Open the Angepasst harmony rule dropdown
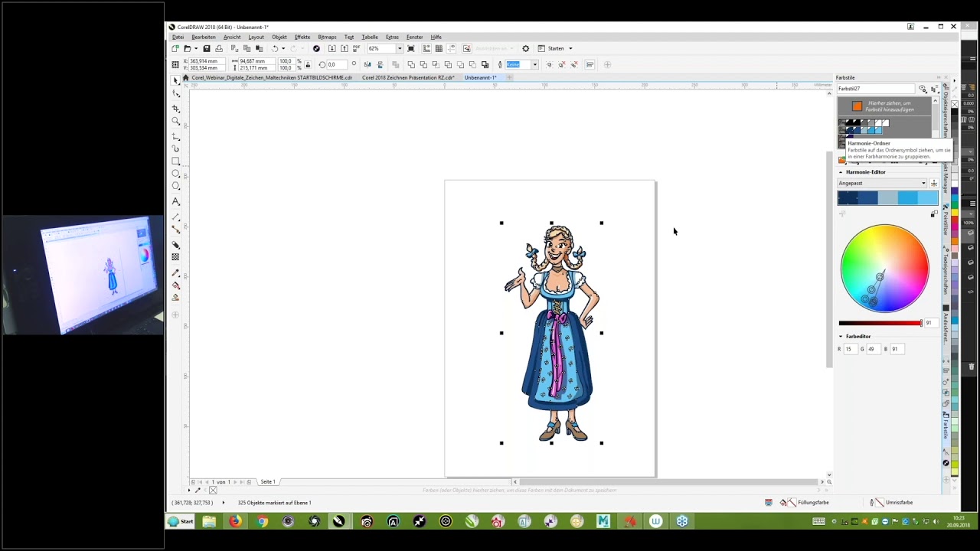This screenshot has height=551, width=980. coord(883,183)
